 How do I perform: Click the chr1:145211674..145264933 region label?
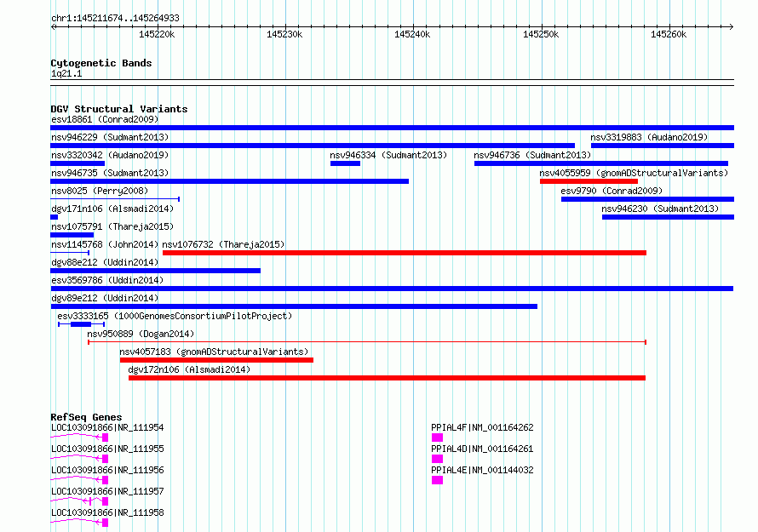[115, 18]
